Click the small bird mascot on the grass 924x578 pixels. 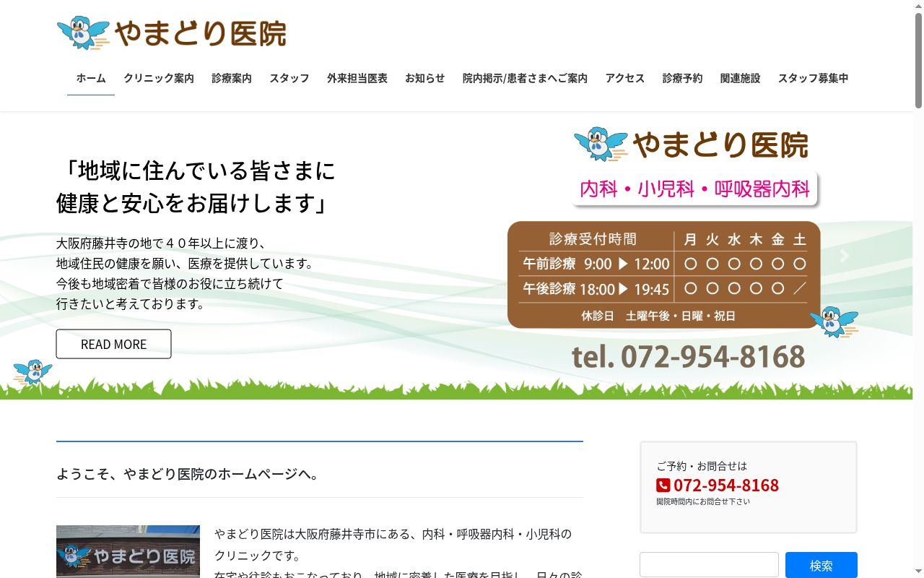tap(32, 372)
